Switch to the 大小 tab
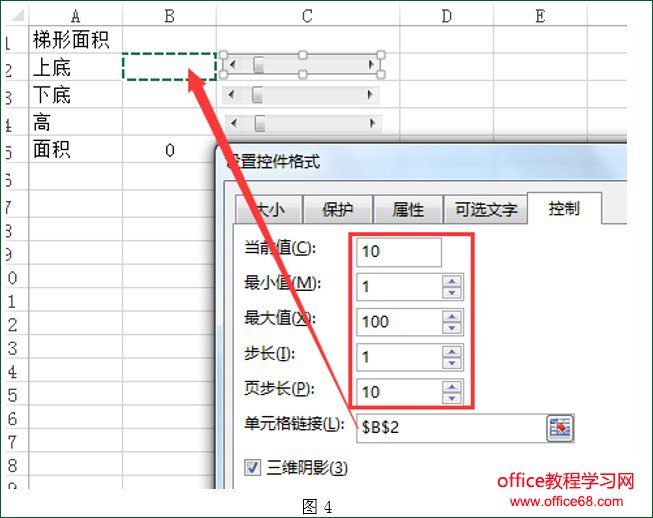 [x=269, y=209]
